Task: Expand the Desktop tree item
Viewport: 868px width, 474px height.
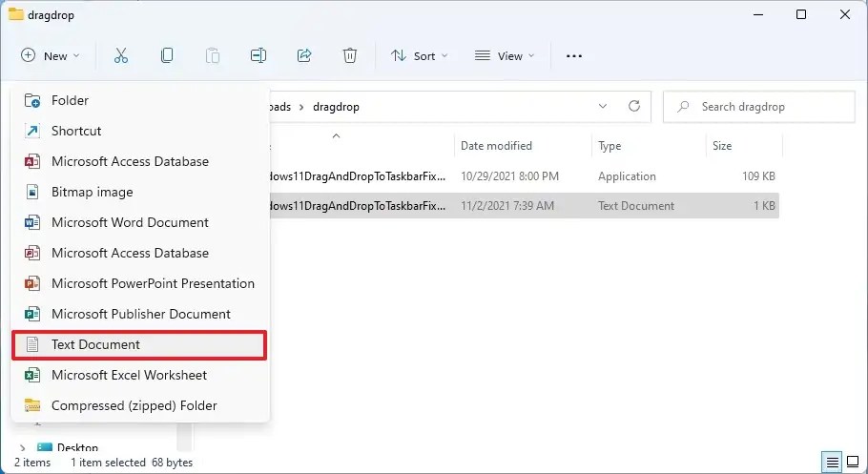Action: coord(22,447)
